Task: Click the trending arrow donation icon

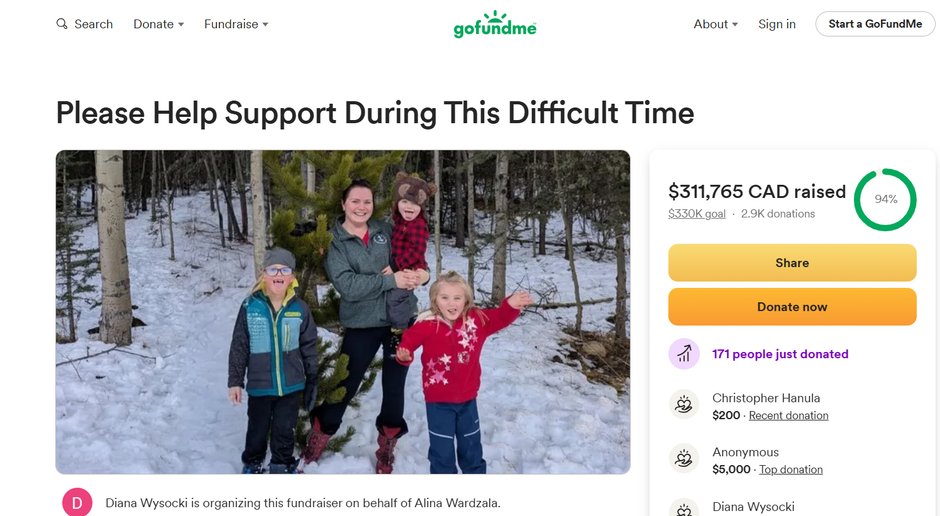Action: (684, 354)
